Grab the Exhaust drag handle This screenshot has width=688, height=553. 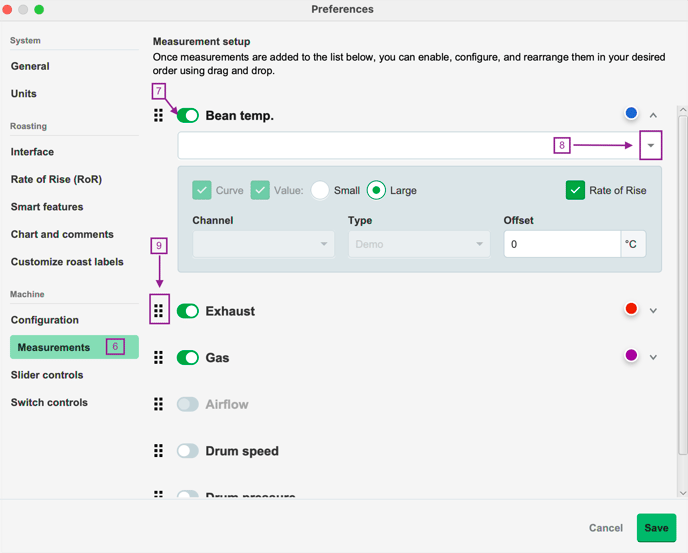158,311
